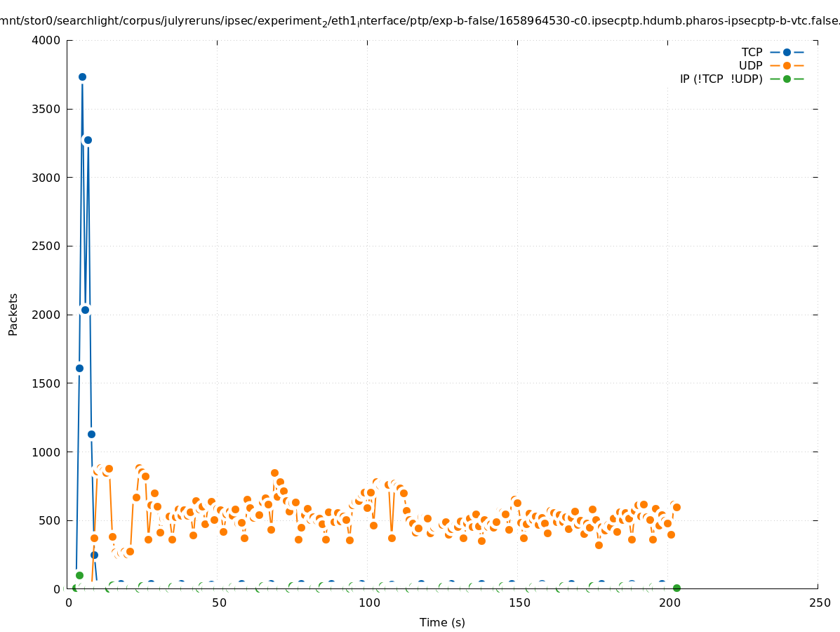
Task: Click the 4000 tick on the y-axis
Action: pos(47,40)
